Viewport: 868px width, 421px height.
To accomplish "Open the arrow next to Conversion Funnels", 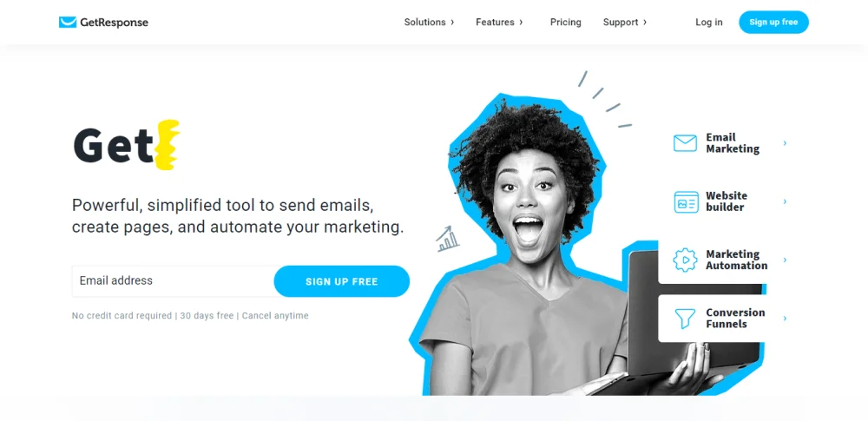I will (x=785, y=318).
